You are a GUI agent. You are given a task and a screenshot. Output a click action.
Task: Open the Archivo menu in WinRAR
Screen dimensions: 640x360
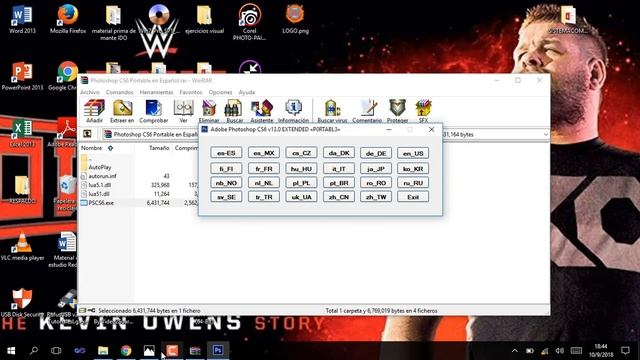click(x=90, y=92)
